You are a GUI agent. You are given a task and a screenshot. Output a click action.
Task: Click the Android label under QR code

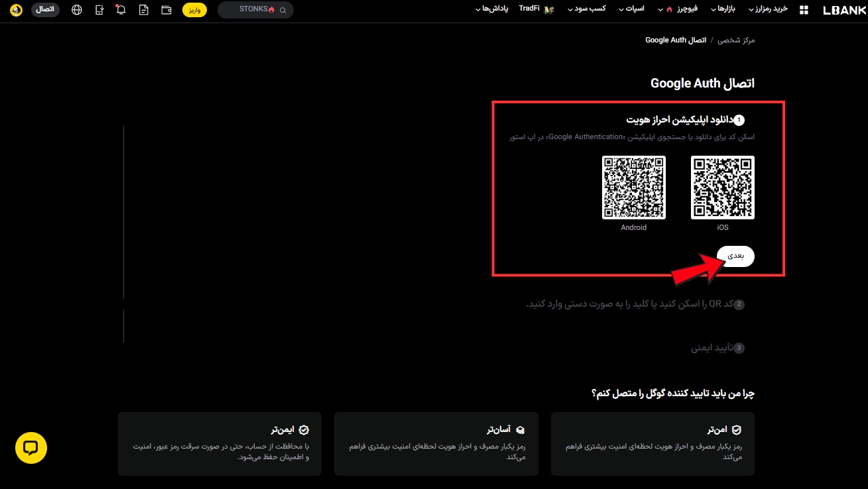pyautogui.click(x=634, y=227)
